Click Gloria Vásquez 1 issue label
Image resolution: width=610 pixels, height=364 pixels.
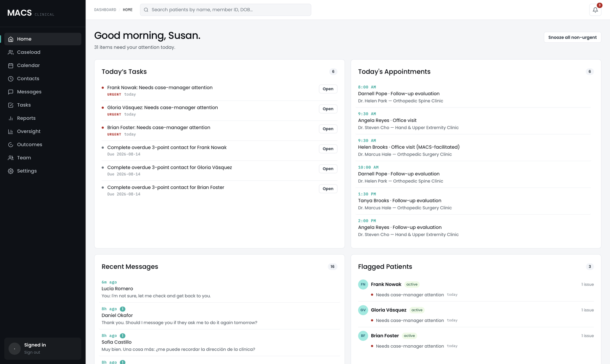coord(588,310)
